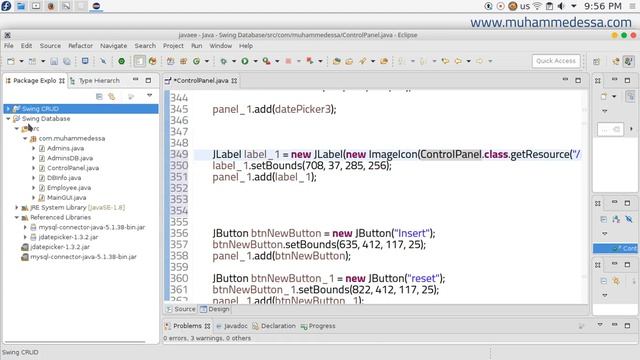Select top-level jdatepicker-1.3.2.jar file
640x360 pixels.
coord(60,247)
